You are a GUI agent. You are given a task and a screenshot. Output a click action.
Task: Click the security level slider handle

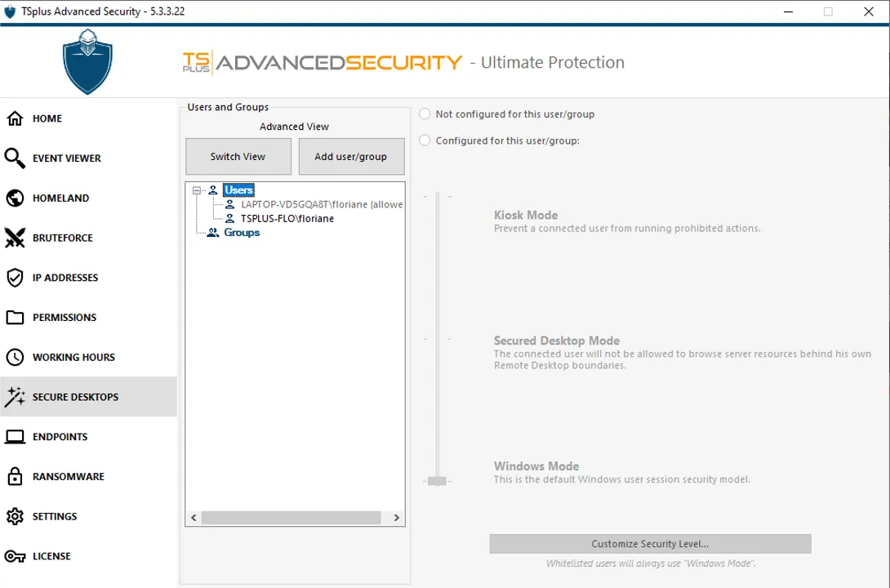coord(438,481)
